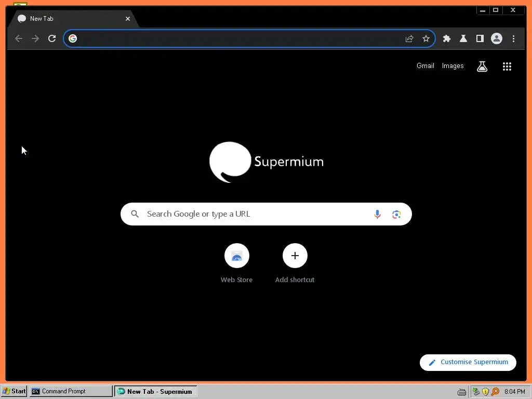The width and height of the screenshot is (532, 399).
Task: Open the Images link
Action: [453, 66]
